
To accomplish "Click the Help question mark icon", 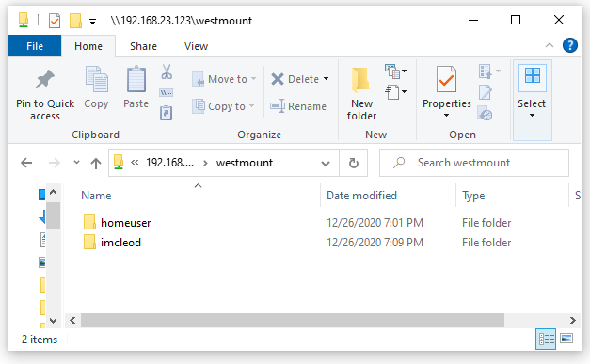I will (x=569, y=45).
